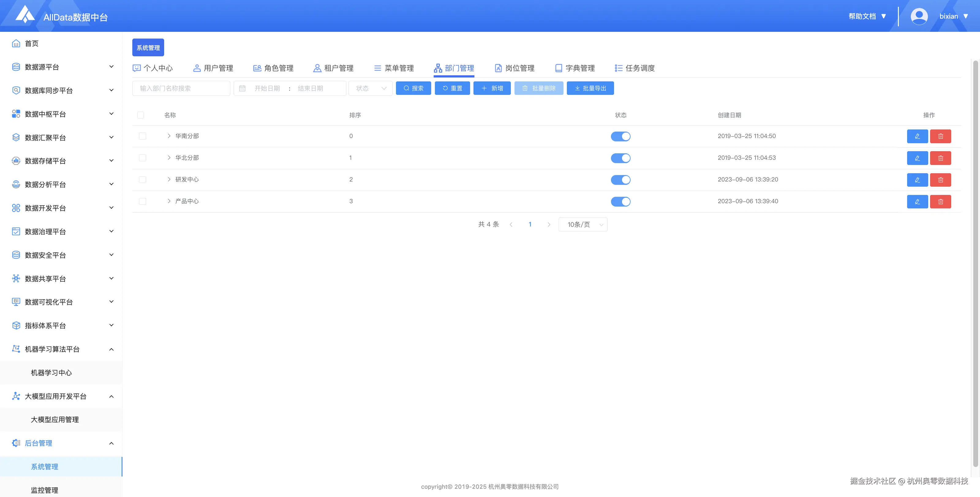The width and height of the screenshot is (980, 497).
Task: Click the red delete icon for 产品中心 row
Action: [940, 202]
